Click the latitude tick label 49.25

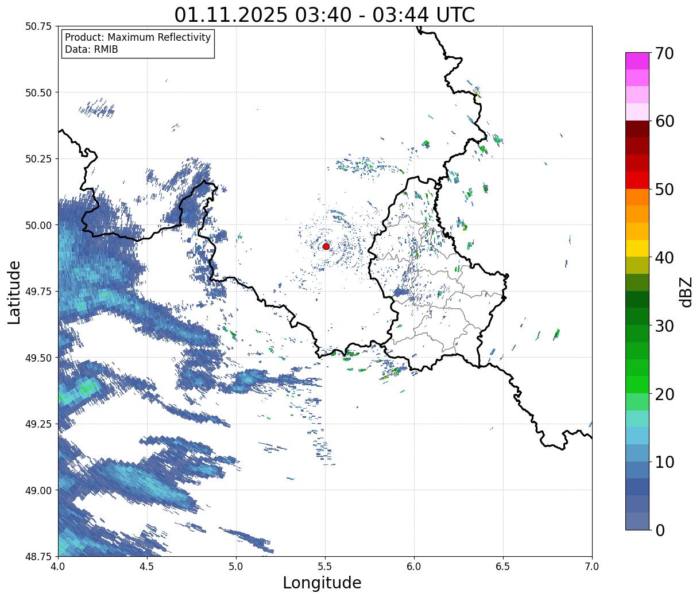[x=38, y=424]
